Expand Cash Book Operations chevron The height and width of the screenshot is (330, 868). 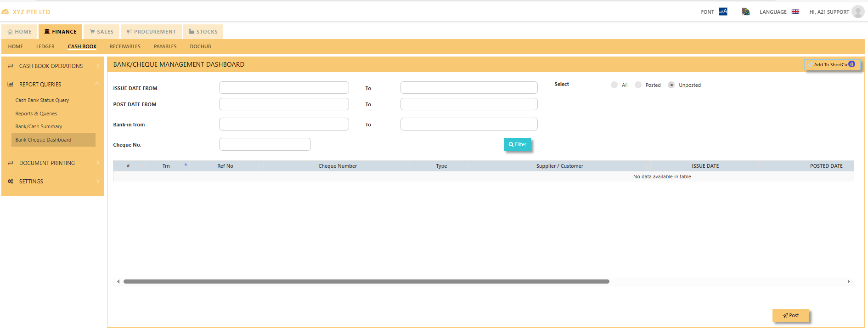pyautogui.click(x=97, y=66)
